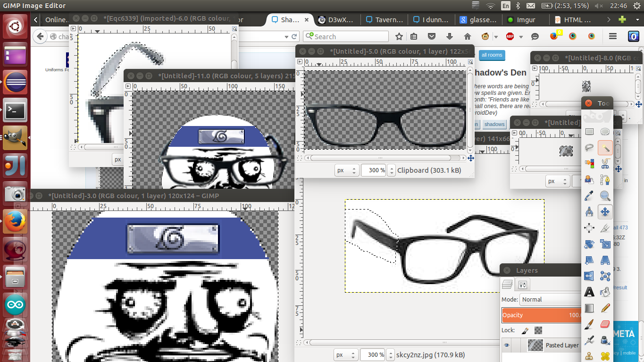Image resolution: width=644 pixels, height=362 pixels.
Task: Click the shadows tag link
Action: click(x=494, y=124)
